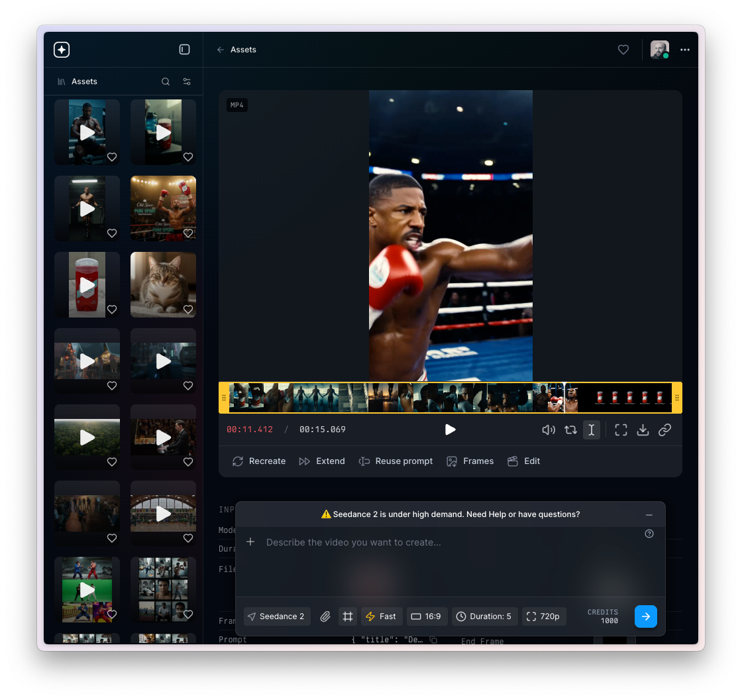This screenshot has height=700, width=742.
Task: Open the more options ellipsis menu
Action: click(x=685, y=50)
